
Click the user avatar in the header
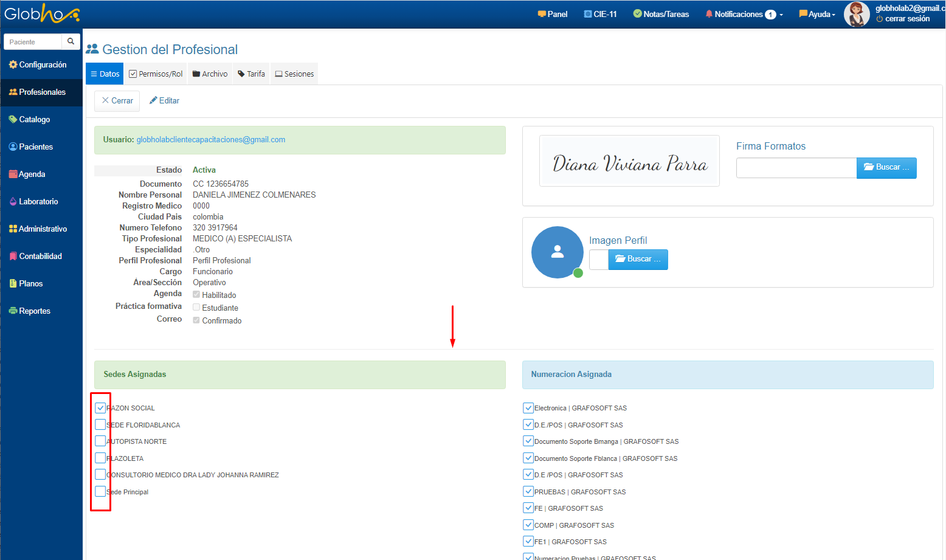click(856, 14)
